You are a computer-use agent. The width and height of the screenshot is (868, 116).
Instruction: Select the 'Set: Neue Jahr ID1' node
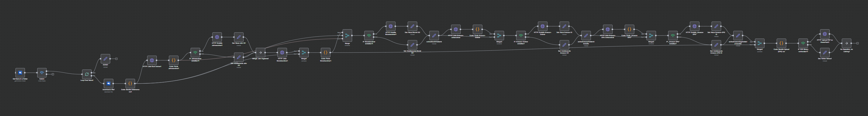[238, 37]
